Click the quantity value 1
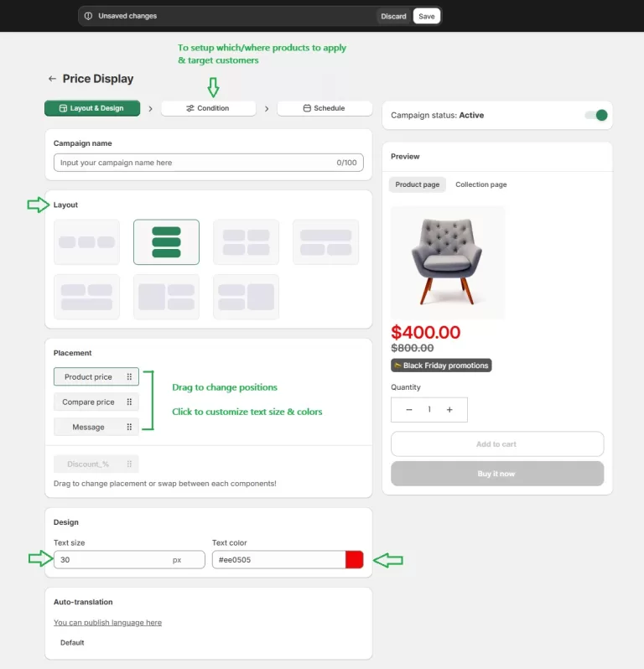This screenshot has width=644, height=669. [429, 410]
